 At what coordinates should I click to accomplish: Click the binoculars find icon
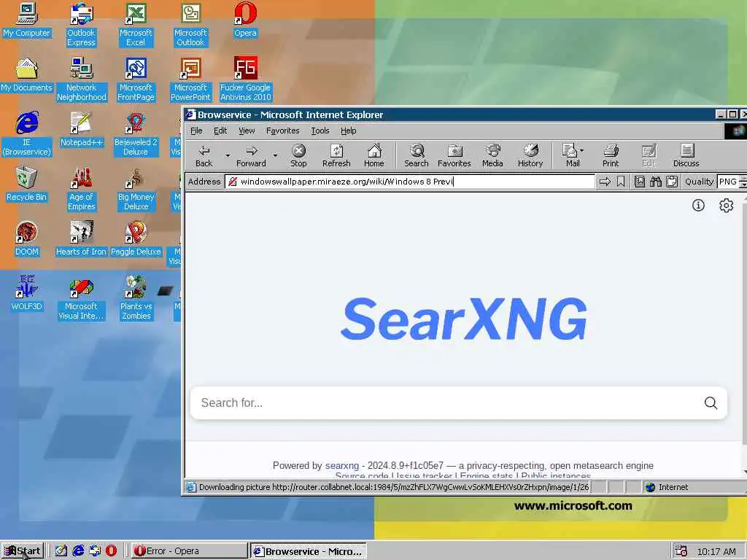point(656,182)
